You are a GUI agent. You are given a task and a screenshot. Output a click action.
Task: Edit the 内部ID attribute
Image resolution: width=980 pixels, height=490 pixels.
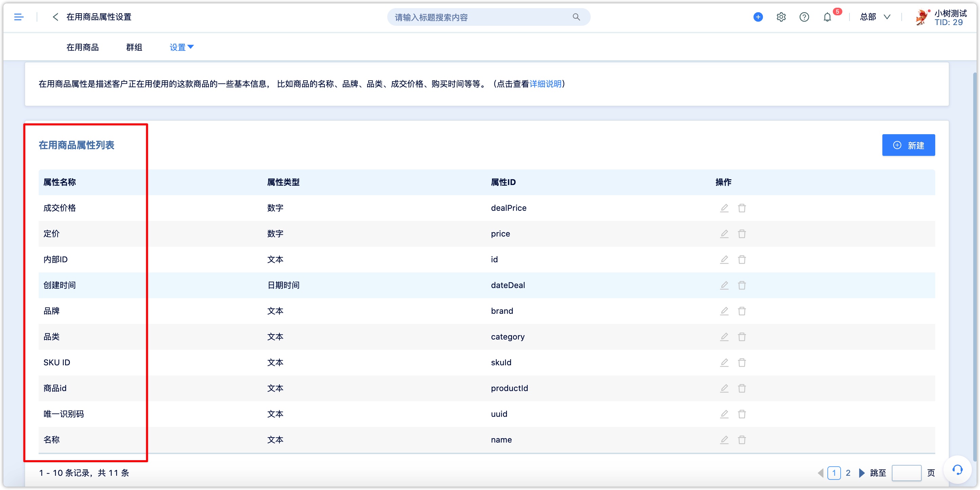coord(724,260)
